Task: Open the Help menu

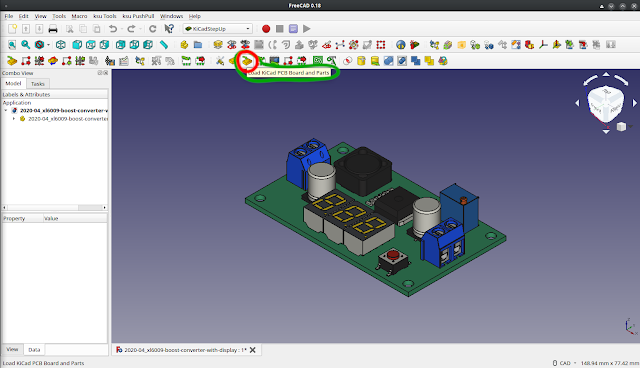Action: (195, 16)
